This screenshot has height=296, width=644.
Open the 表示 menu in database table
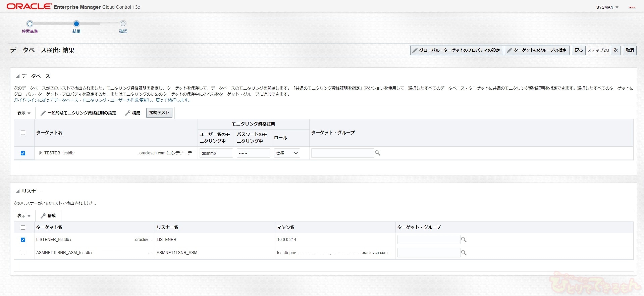click(x=24, y=113)
